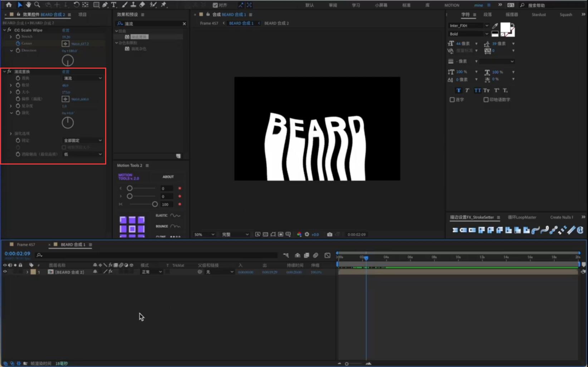Toggle the Hindi digits (印地语数字) checkbox
588x367 pixels.
point(486,100)
